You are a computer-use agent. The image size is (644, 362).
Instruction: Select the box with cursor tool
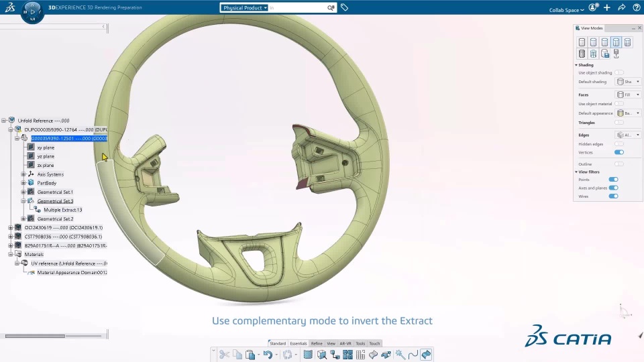coord(321,354)
